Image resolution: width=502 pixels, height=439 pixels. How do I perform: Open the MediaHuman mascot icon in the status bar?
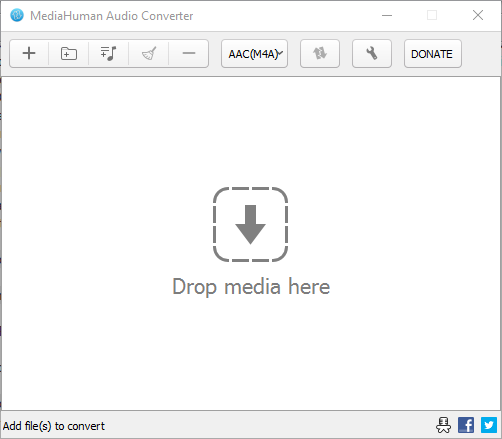(443, 425)
